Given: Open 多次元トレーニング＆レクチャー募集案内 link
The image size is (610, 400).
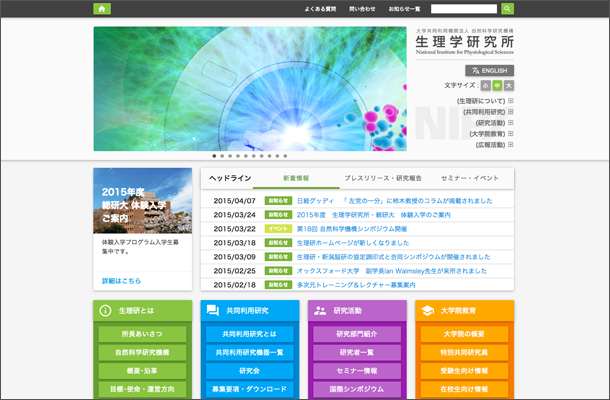Looking at the screenshot, I should click(x=356, y=285).
